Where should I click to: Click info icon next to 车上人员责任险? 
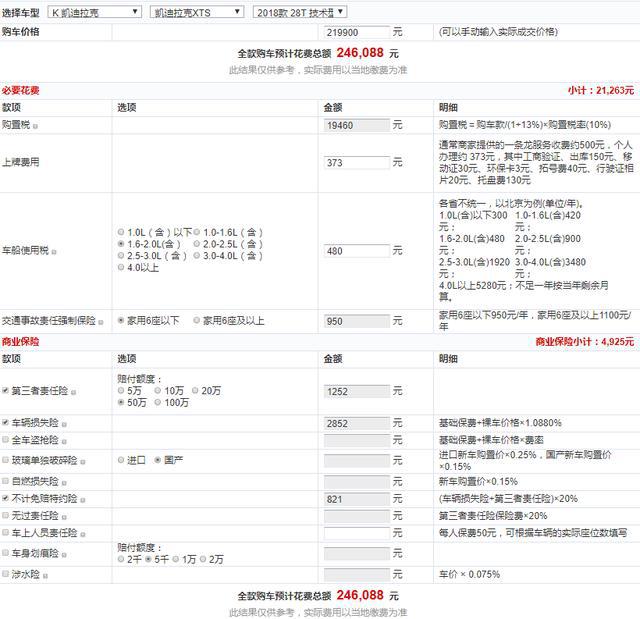tap(83, 535)
